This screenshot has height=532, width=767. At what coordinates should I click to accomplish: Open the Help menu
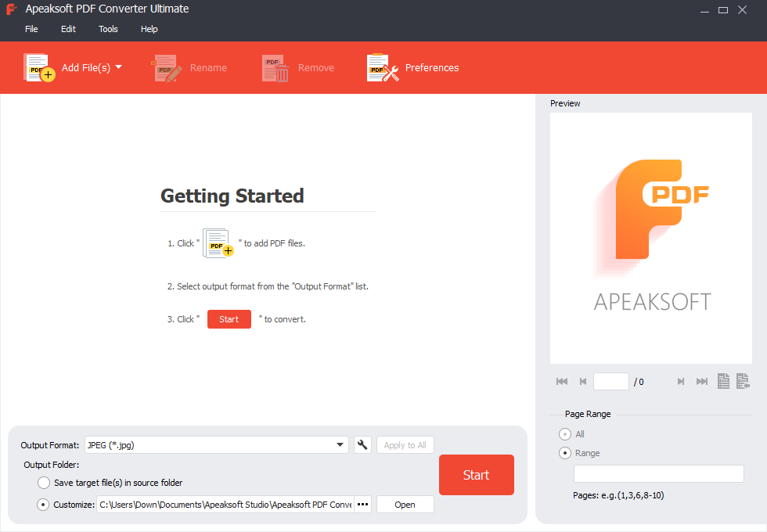[149, 29]
